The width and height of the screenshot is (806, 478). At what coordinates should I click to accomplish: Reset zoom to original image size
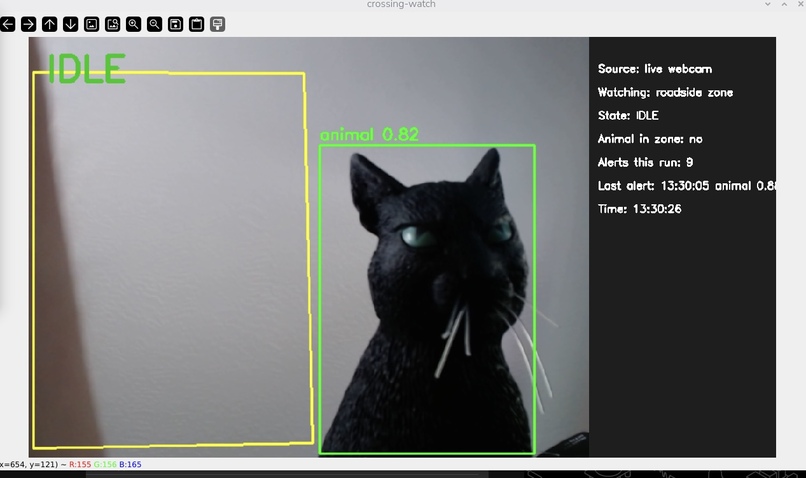click(91, 24)
